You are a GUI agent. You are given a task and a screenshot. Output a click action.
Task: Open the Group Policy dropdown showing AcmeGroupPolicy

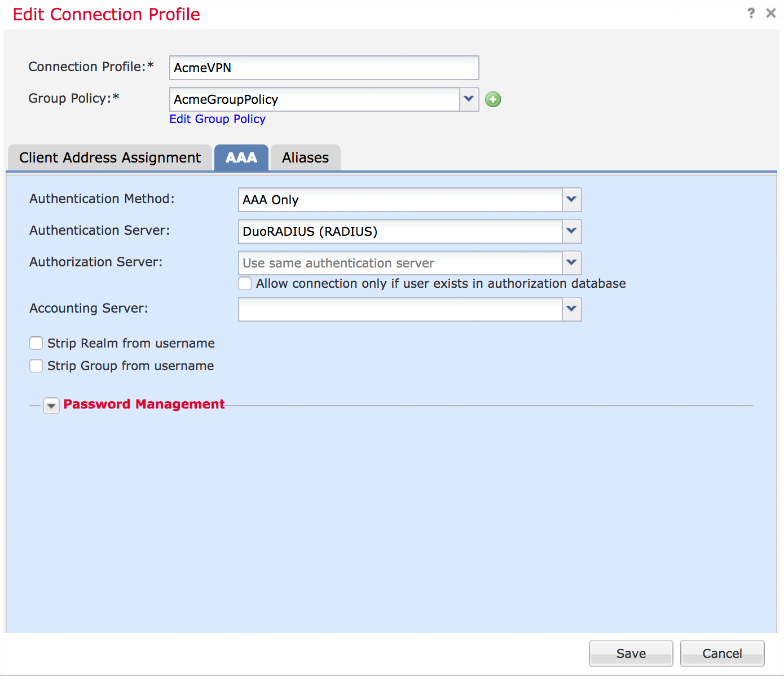click(x=469, y=99)
